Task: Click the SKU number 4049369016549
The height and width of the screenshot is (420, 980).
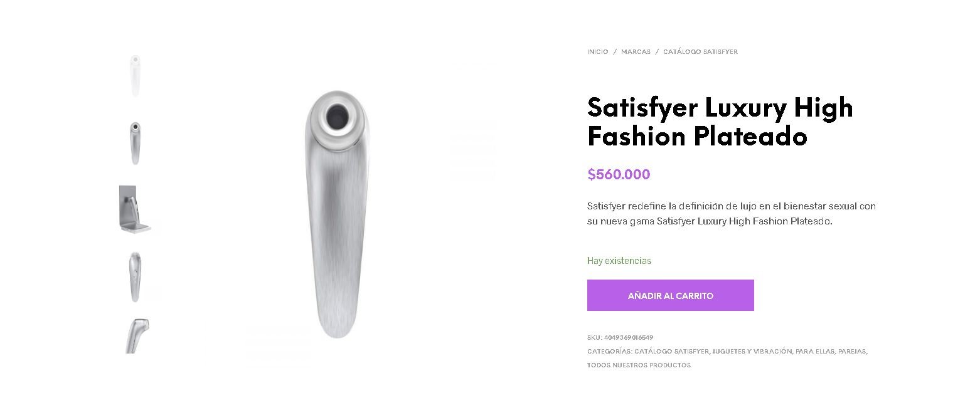Action: 629,337
